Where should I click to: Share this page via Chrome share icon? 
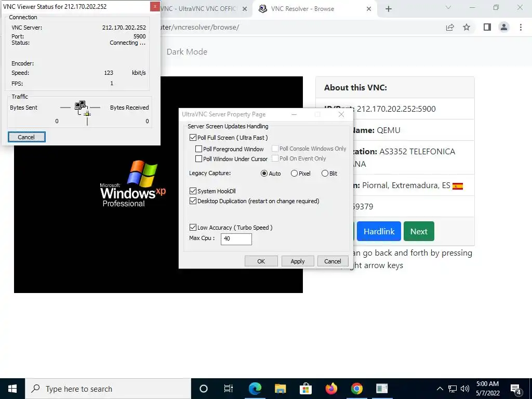450,27
